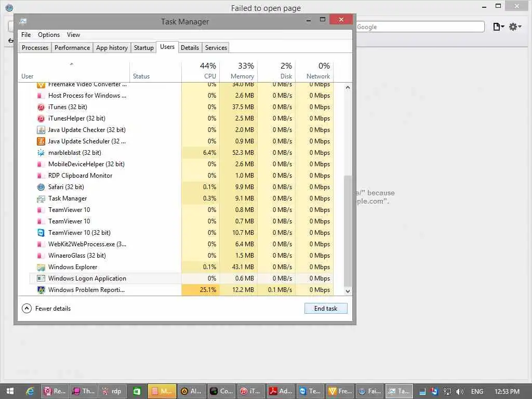Open Safari page menu icon
The image size is (532, 399).
click(498, 26)
